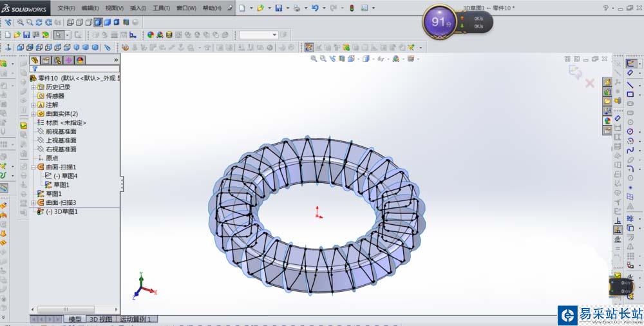Click the Normal To view icon in views toolbar

[x=8, y=47]
